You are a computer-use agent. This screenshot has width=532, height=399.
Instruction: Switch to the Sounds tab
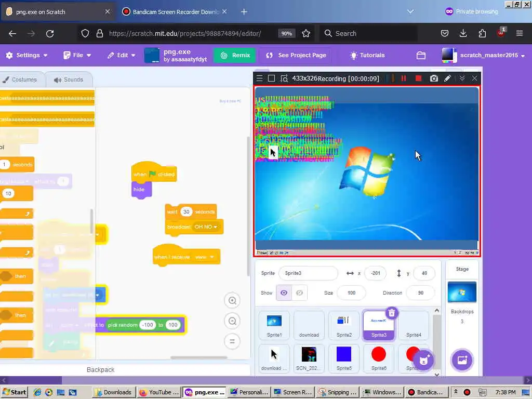[x=69, y=79]
